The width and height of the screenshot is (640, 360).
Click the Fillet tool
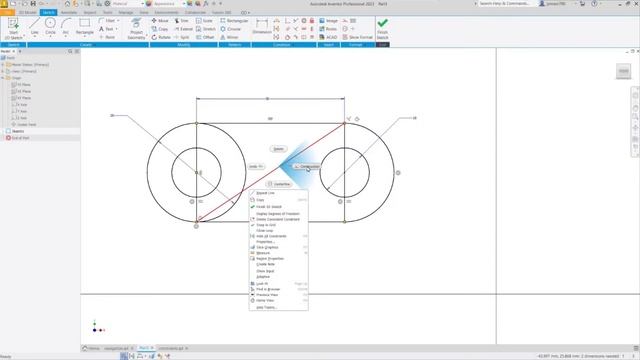point(107,20)
